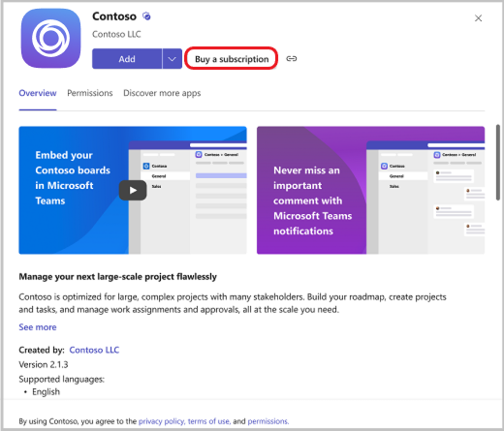
Task: Close the Contoso app details dialog
Action: coord(478,18)
